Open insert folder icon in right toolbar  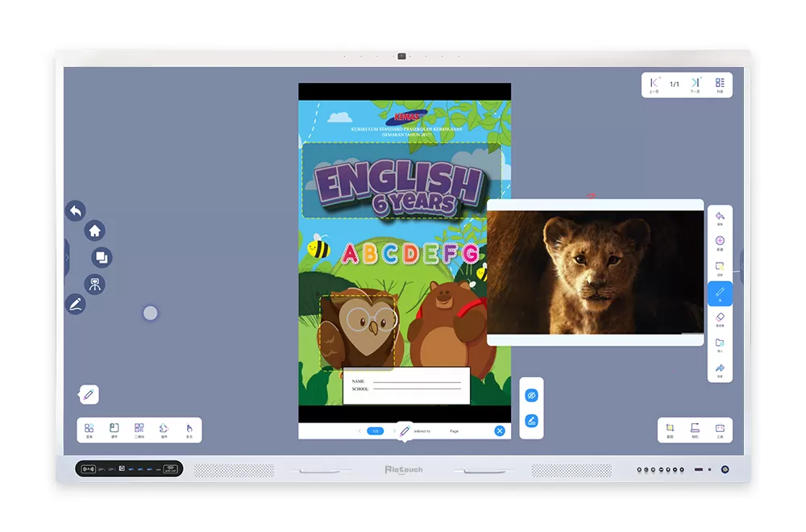[x=720, y=344]
